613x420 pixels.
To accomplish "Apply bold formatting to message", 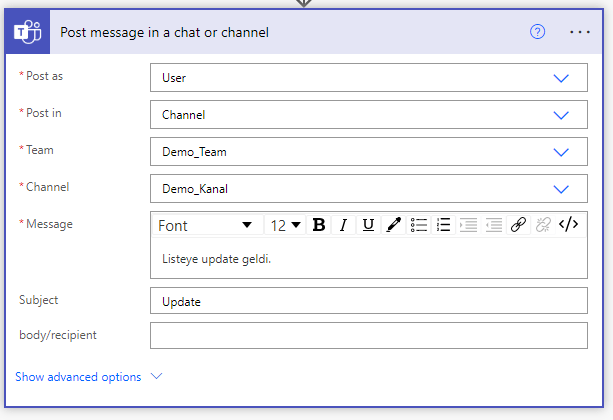I will (319, 225).
